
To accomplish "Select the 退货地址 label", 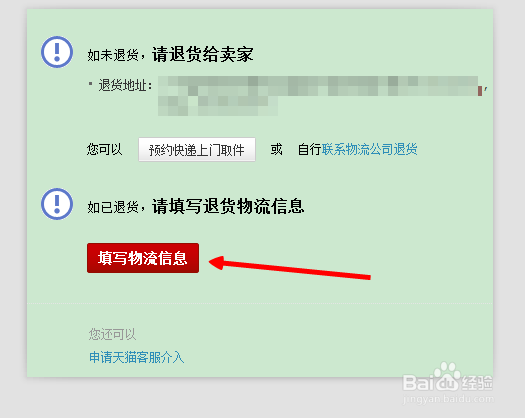I will (x=125, y=85).
